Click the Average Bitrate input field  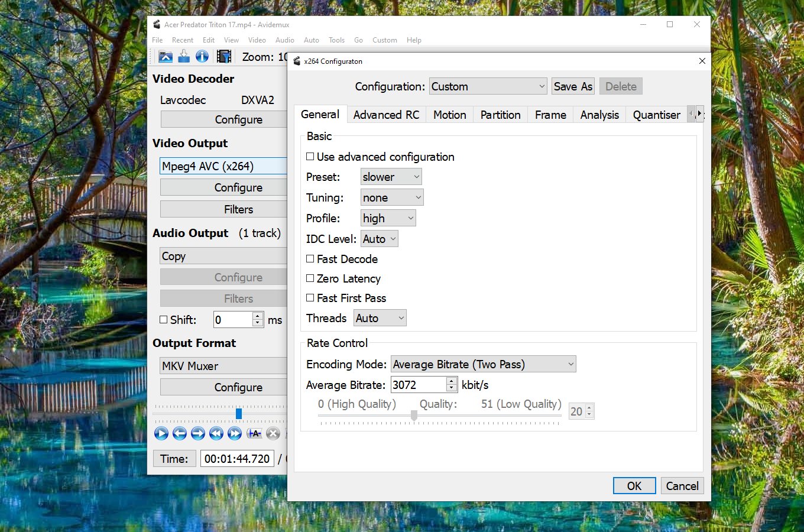pyautogui.click(x=418, y=385)
